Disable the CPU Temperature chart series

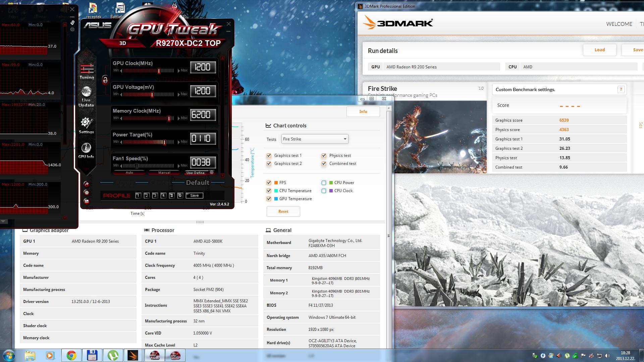click(269, 191)
